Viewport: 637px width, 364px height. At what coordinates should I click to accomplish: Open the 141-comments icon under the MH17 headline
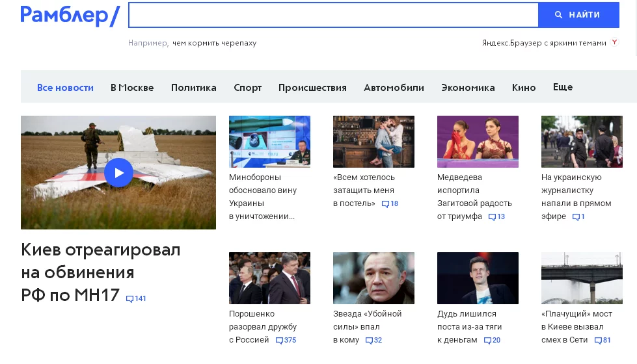[x=129, y=299]
